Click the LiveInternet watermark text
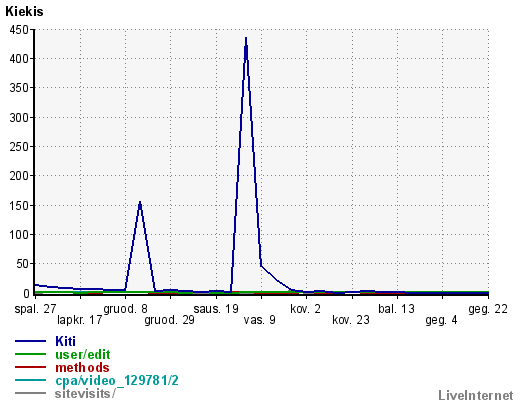 coord(476,395)
